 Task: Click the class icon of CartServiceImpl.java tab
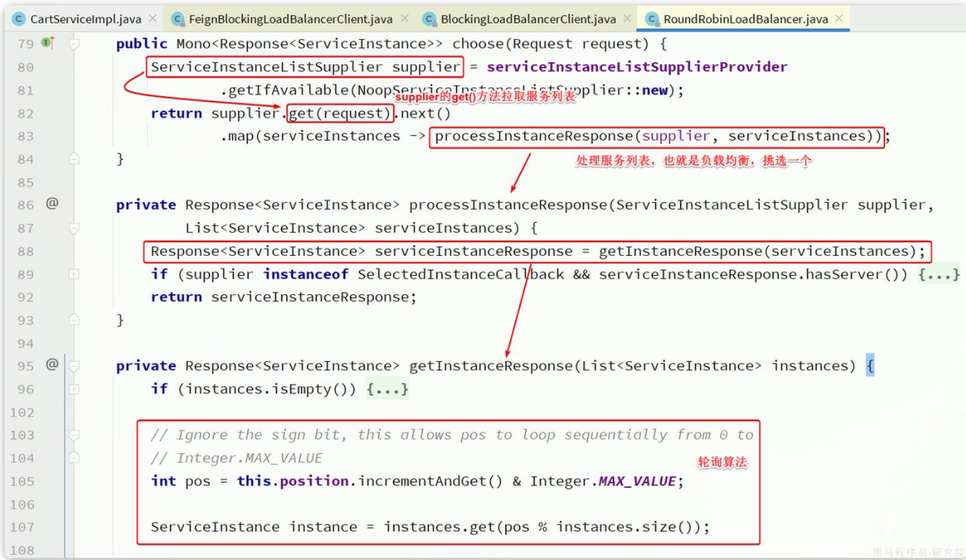[19, 19]
